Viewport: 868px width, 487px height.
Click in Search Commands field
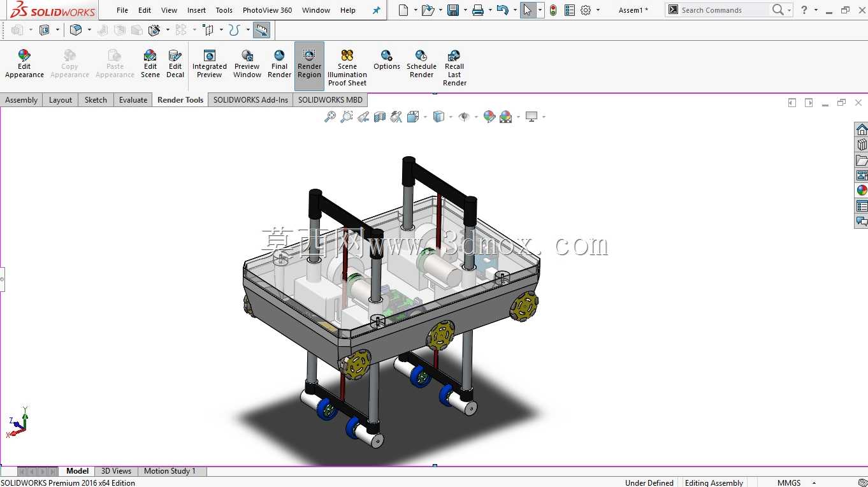click(x=724, y=10)
